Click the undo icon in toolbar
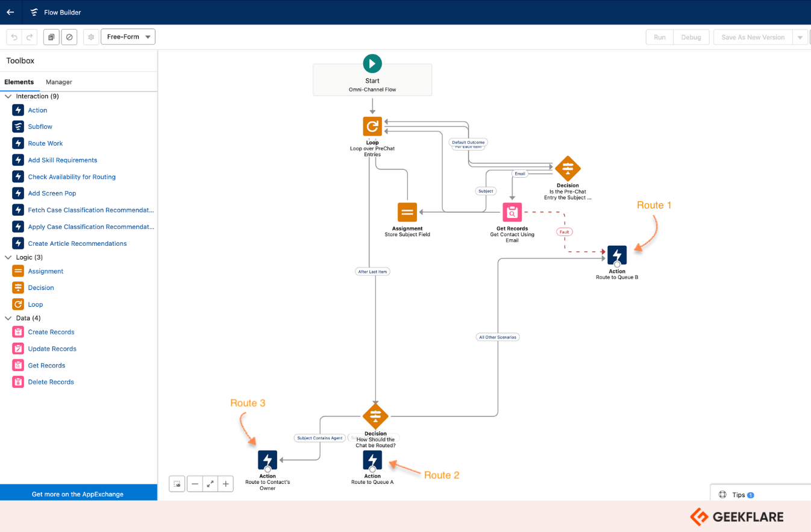This screenshot has height=532, width=811. point(14,37)
